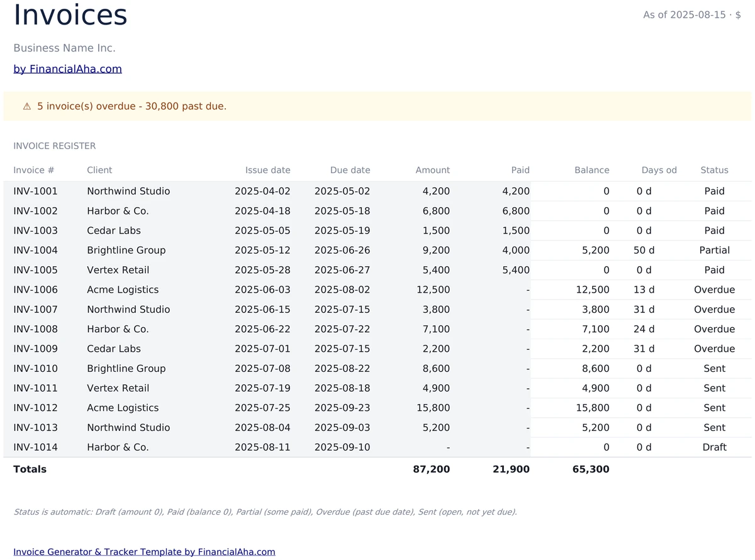Screen dimensions: 755x560
Task: Select invoice number INV-1014
Action: [35, 447]
